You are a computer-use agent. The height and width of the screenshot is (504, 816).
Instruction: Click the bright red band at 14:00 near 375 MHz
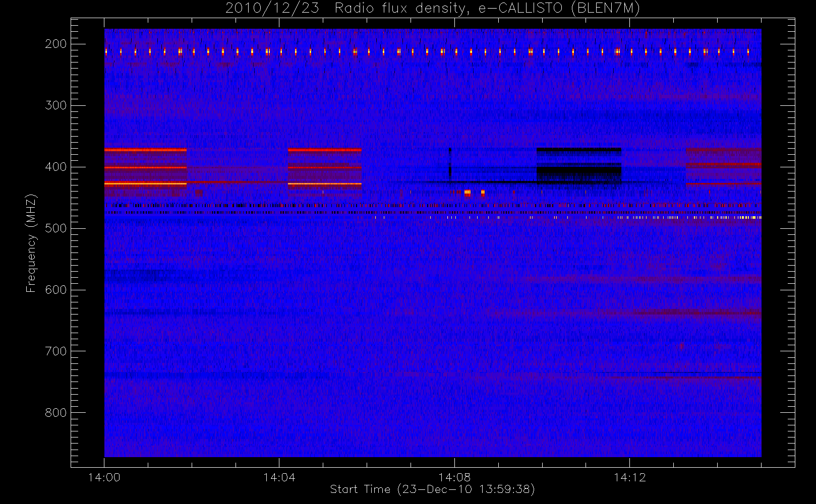145,150
